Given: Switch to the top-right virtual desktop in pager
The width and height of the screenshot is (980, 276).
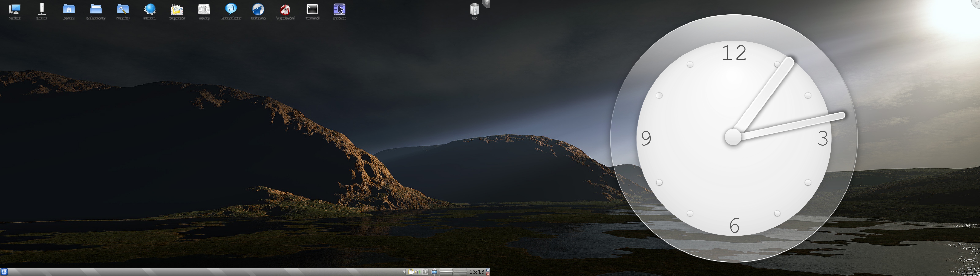Looking at the screenshot, I should point(460,270).
